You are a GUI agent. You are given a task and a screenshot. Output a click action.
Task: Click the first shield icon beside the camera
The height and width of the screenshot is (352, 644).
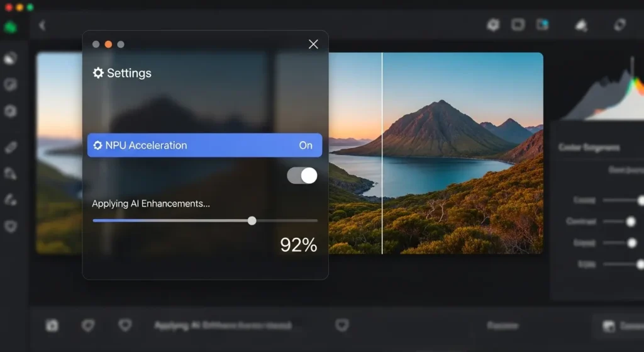(88, 326)
